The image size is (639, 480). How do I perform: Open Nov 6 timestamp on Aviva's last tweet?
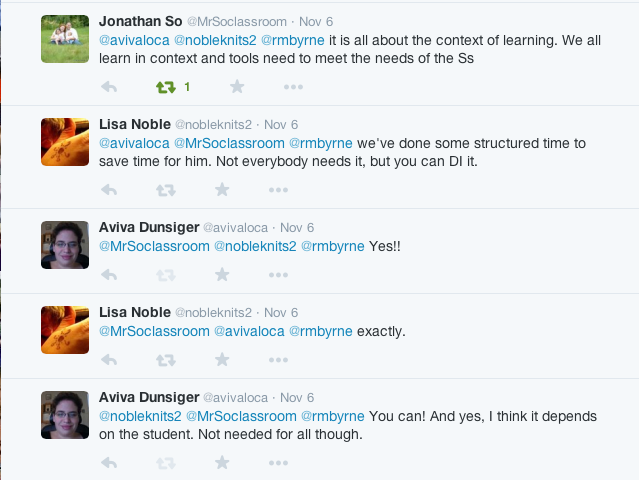[297, 398]
